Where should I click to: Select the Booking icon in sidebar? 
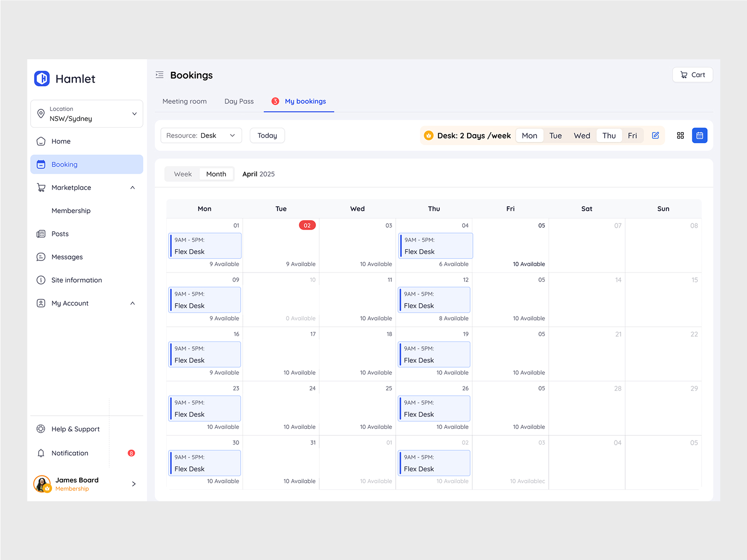click(x=41, y=164)
